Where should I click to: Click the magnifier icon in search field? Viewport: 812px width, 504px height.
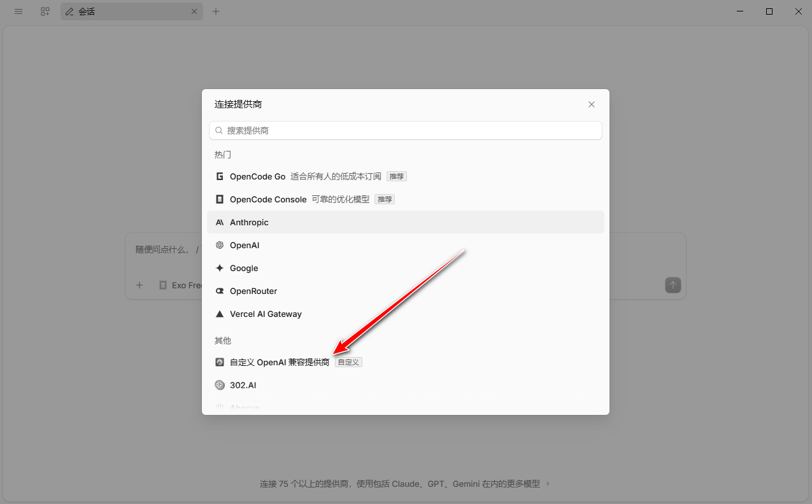pos(219,130)
